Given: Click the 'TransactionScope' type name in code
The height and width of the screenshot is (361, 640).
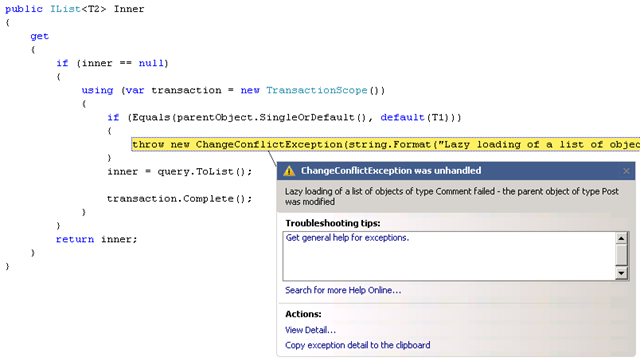Looking at the screenshot, I should pos(317,90).
